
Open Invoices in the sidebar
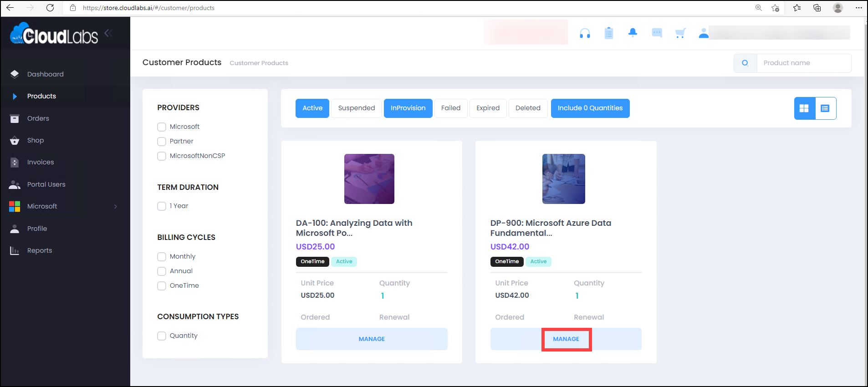(41, 162)
